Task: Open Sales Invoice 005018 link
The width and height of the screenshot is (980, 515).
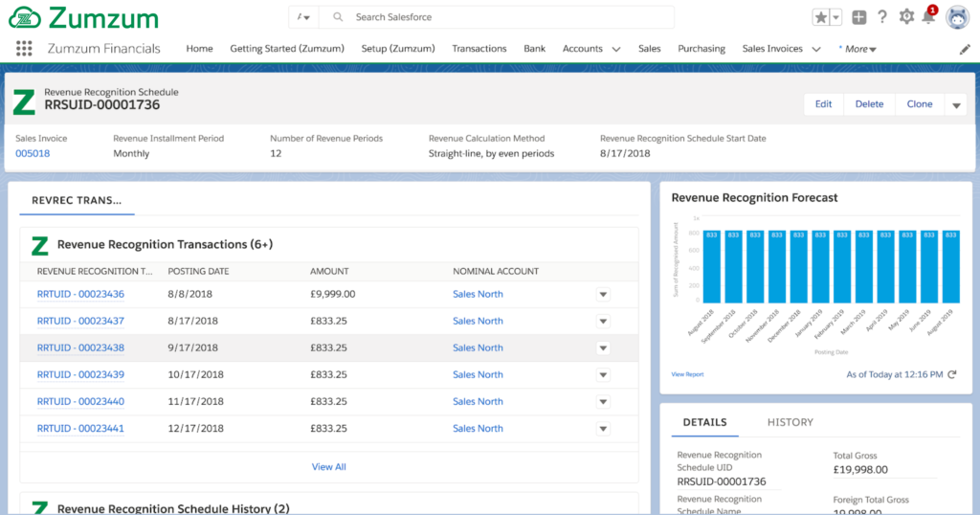Action: click(33, 153)
